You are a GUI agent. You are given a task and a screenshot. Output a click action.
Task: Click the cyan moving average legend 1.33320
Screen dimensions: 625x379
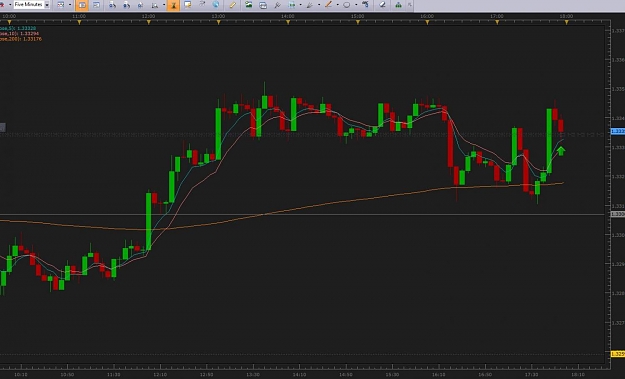pos(18,28)
